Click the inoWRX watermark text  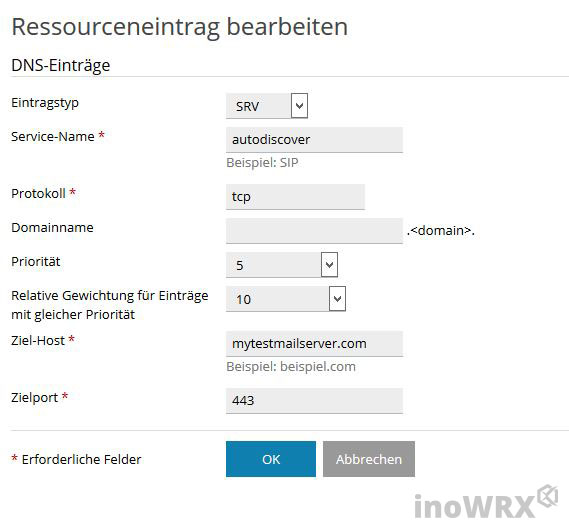[x=474, y=506]
